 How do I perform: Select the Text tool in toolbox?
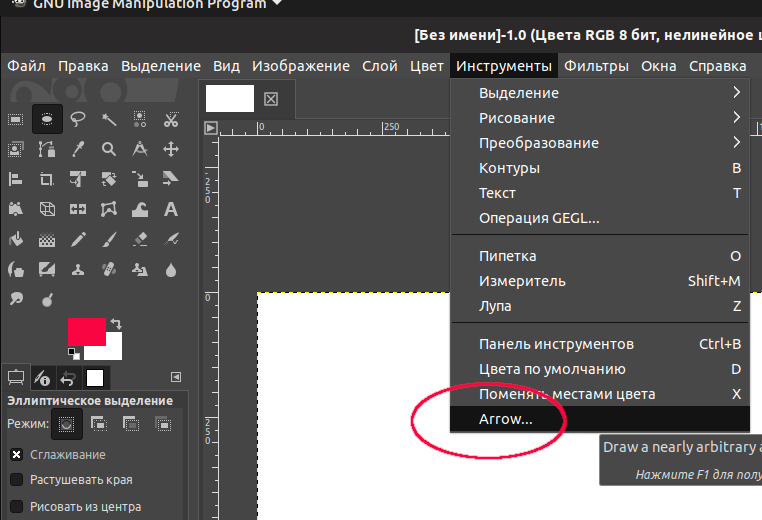pyautogui.click(x=171, y=209)
